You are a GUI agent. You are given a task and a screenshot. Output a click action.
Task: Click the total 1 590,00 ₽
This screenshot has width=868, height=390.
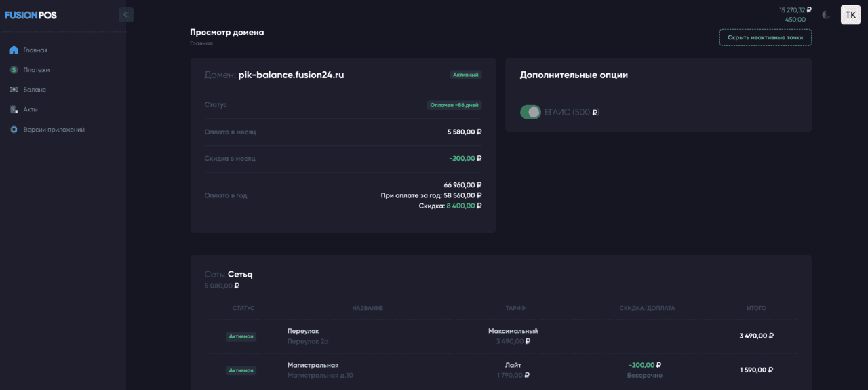tap(757, 370)
